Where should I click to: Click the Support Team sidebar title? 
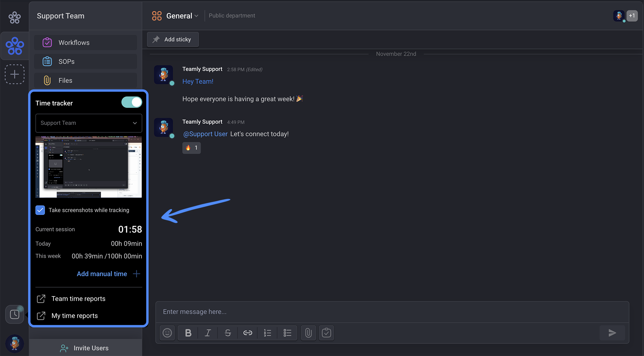point(61,16)
